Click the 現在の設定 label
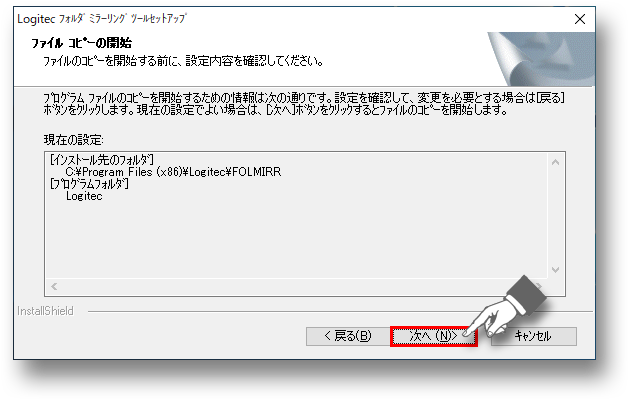Image resolution: width=630 pixels, height=401 pixels. pyautogui.click(x=74, y=140)
